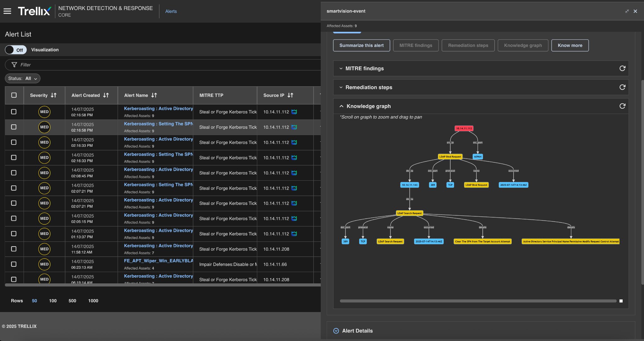Screen dimensions: 644x341
Task: Toggle the Visualization switch on
Action: click(16, 50)
